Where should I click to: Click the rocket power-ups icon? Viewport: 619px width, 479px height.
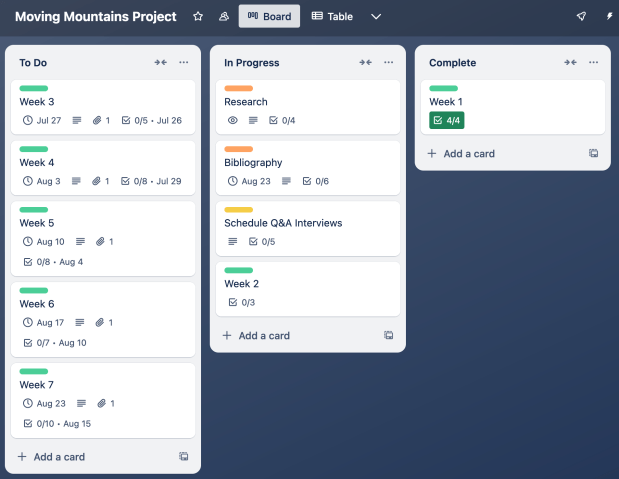point(581,16)
